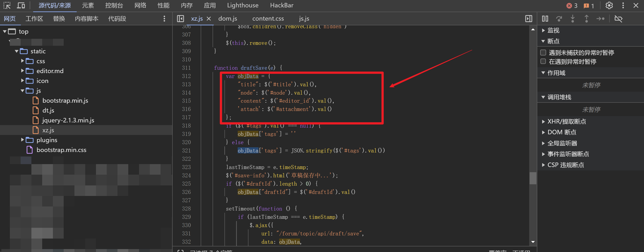Open the Lighthouse panel

pyautogui.click(x=243, y=6)
